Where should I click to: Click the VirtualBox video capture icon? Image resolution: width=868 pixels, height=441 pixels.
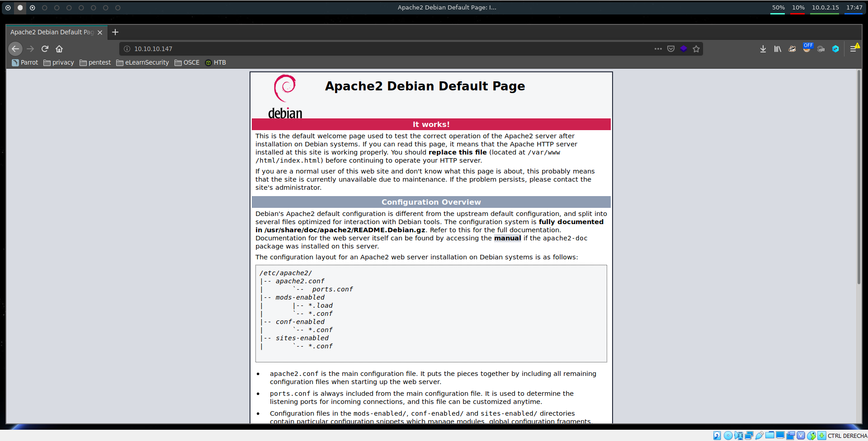791,436
